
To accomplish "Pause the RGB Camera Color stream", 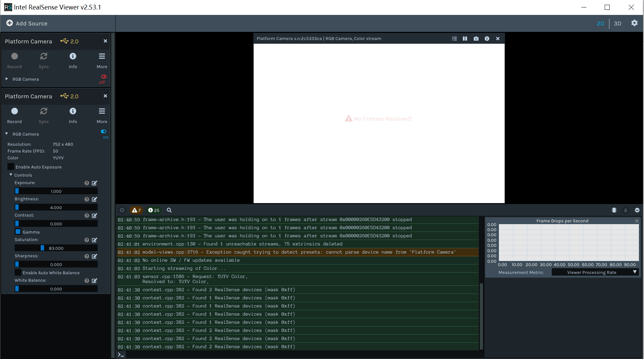I will tap(465, 38).
